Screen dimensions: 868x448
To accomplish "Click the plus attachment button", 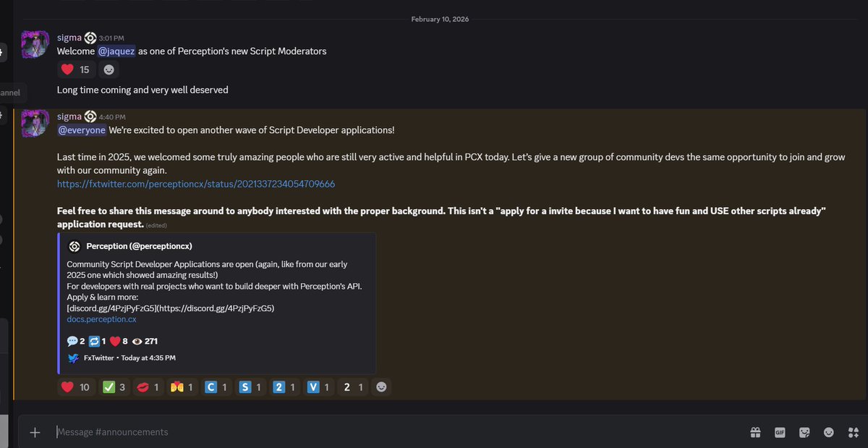I will click(35, 432).
